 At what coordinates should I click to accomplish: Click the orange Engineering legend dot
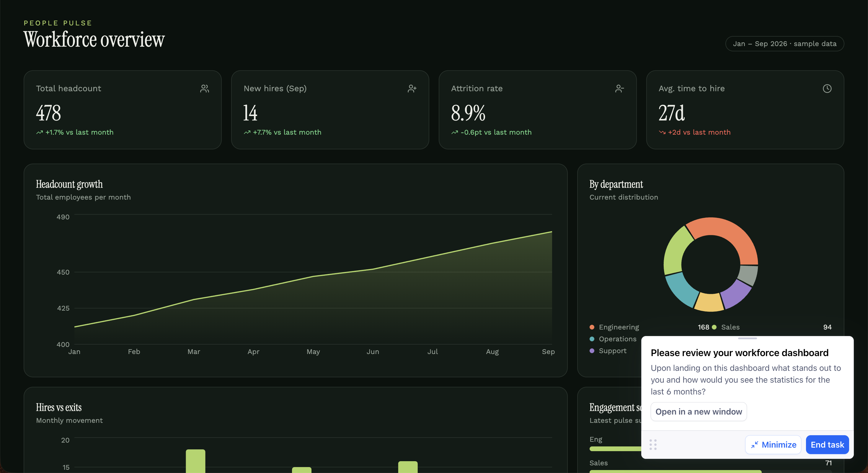(592, 327)
